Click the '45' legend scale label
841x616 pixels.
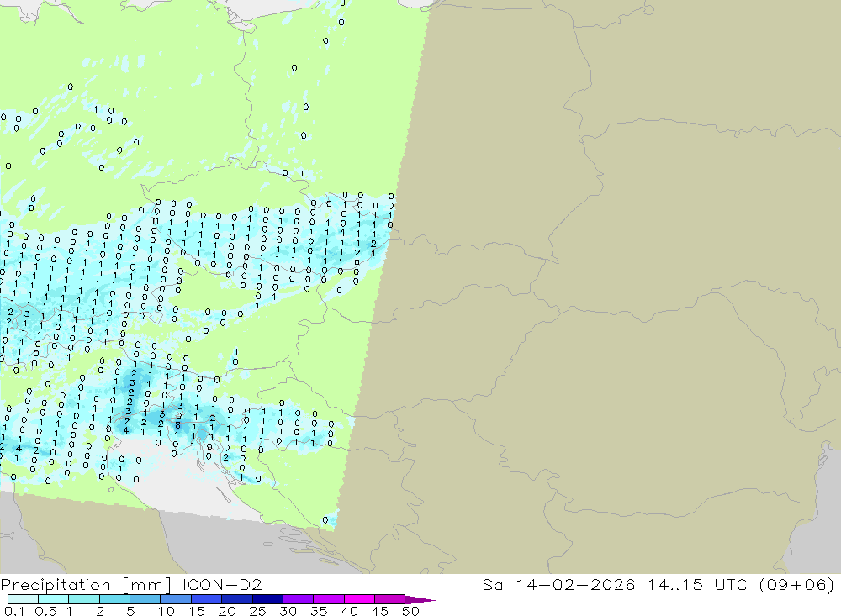pyautogui.click(x=380, y=611)
